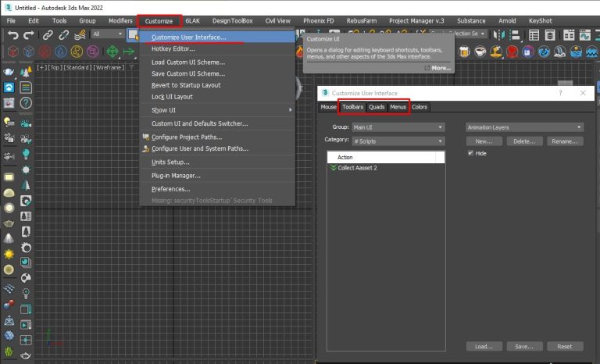Click the Rename... button
Viewport: 600px width, 364px height.
point(565,141)
